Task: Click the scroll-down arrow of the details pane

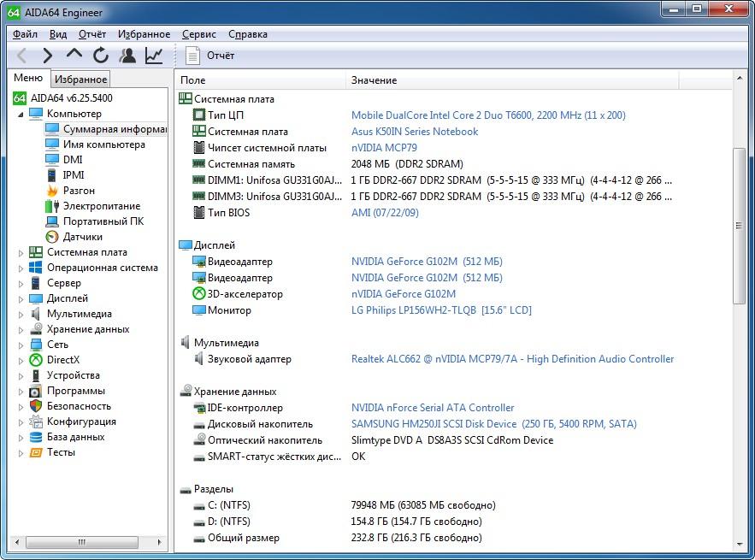Action: (739, 544)
